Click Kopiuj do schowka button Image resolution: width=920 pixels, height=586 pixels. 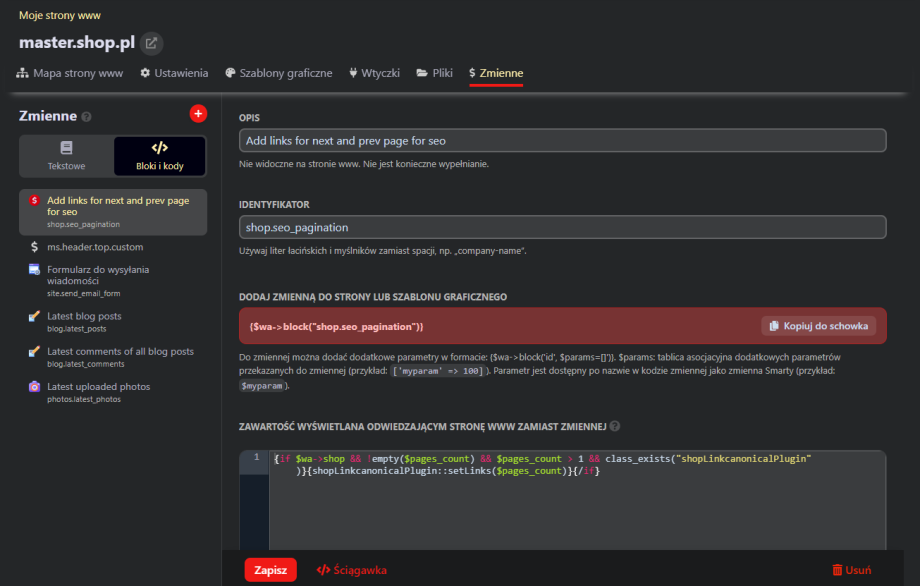[818, 326]
